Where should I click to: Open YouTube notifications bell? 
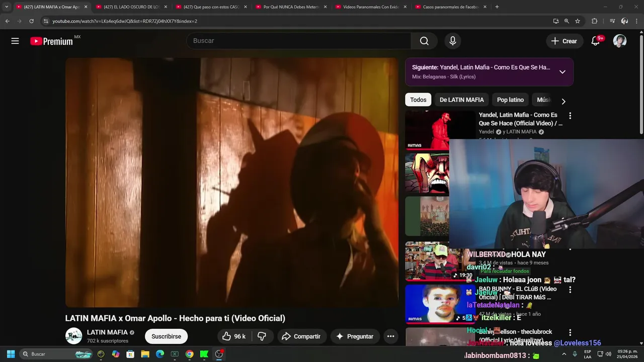click(x=595, y=41)
